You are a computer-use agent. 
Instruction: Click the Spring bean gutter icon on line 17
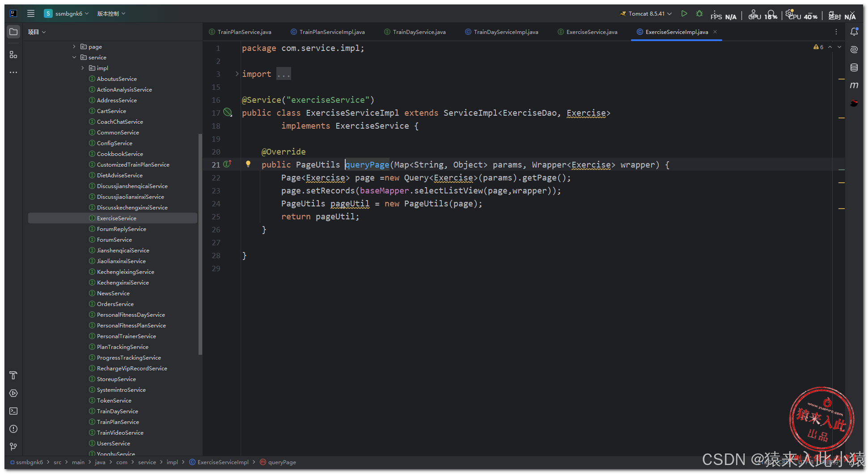228,113
